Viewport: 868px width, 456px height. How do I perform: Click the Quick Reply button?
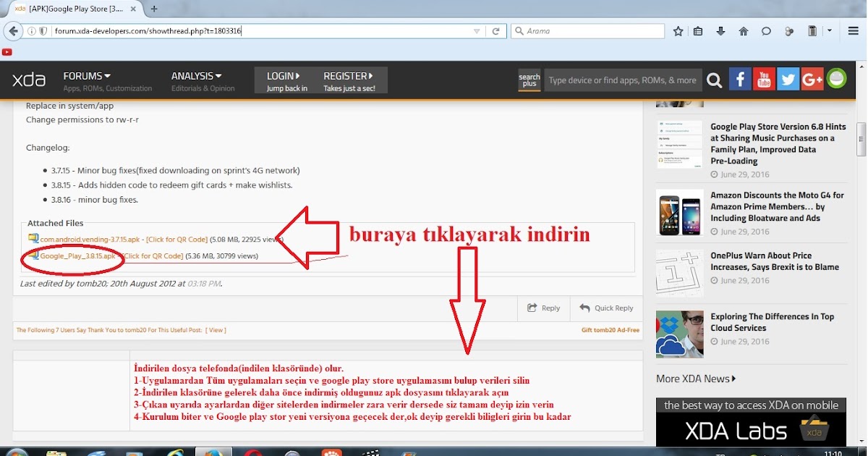(606, 308)
